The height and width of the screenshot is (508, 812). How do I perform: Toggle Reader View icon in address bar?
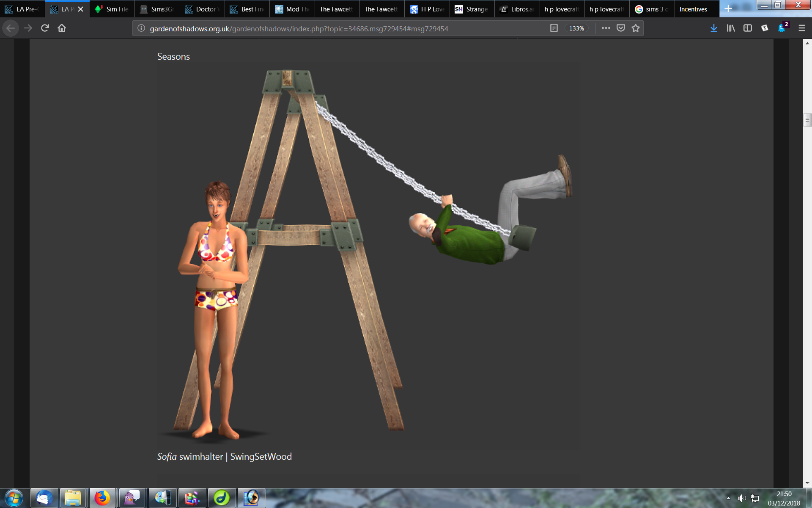coord(554,28)
